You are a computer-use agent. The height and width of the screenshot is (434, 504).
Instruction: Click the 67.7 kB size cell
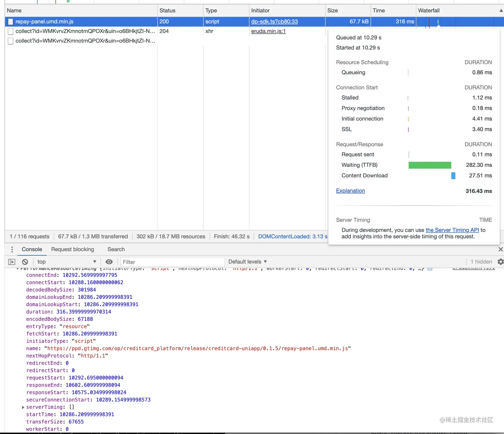point(359,22)
